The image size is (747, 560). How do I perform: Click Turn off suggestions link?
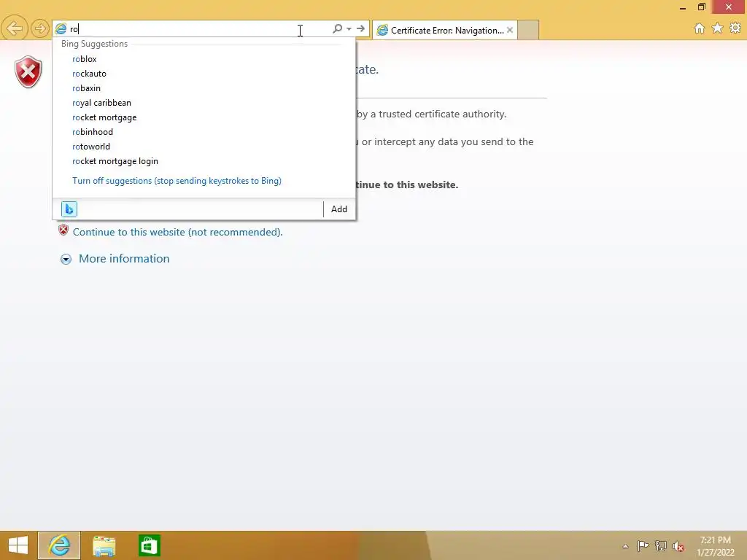point(177,181)
